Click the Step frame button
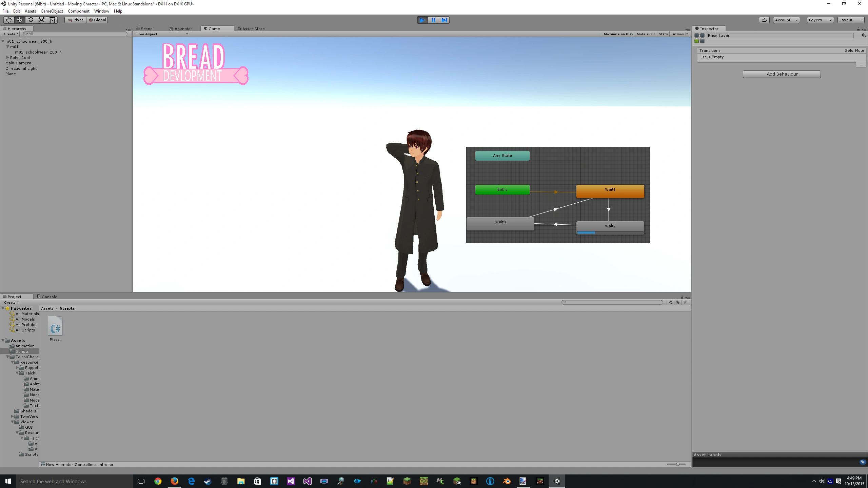 [x=444, y=20]
